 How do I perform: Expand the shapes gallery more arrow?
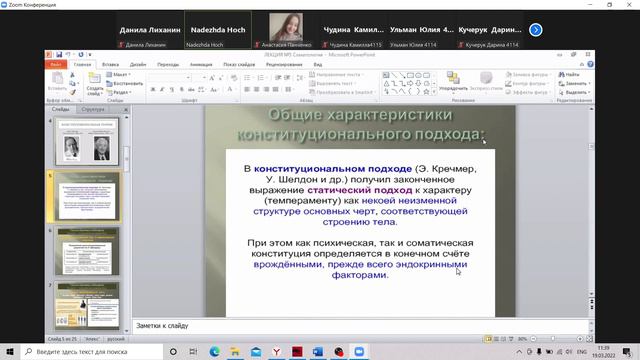[434, 92]
